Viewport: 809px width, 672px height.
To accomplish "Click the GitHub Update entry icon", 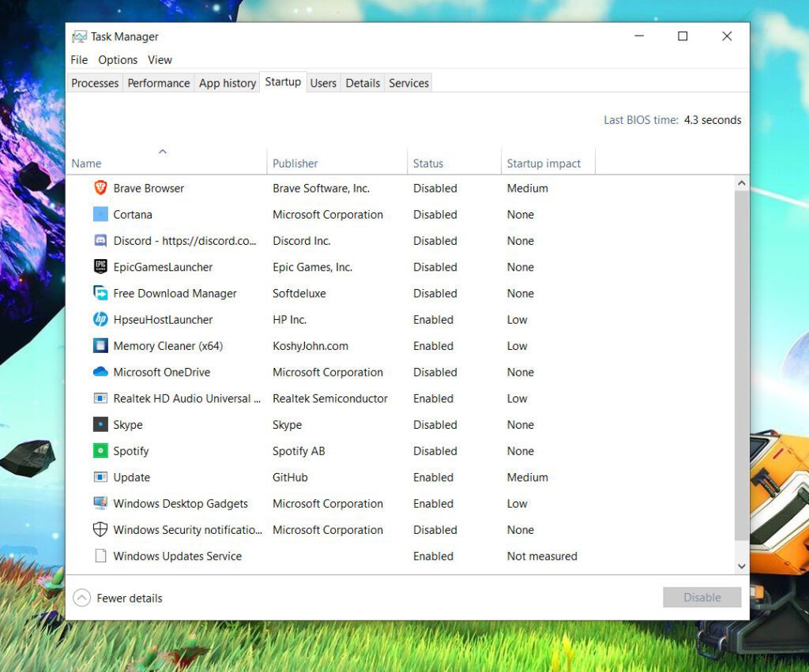I will (100, 478).
